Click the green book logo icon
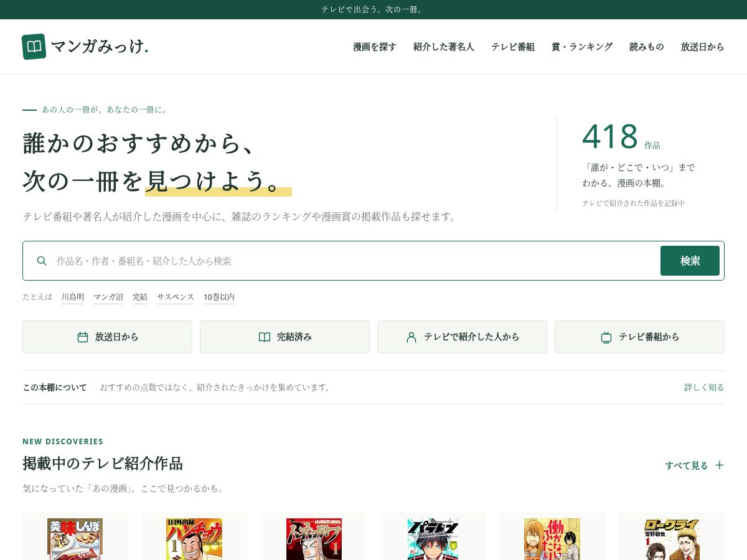Viewport: 747px width, 560px height. tap(34, 47)
